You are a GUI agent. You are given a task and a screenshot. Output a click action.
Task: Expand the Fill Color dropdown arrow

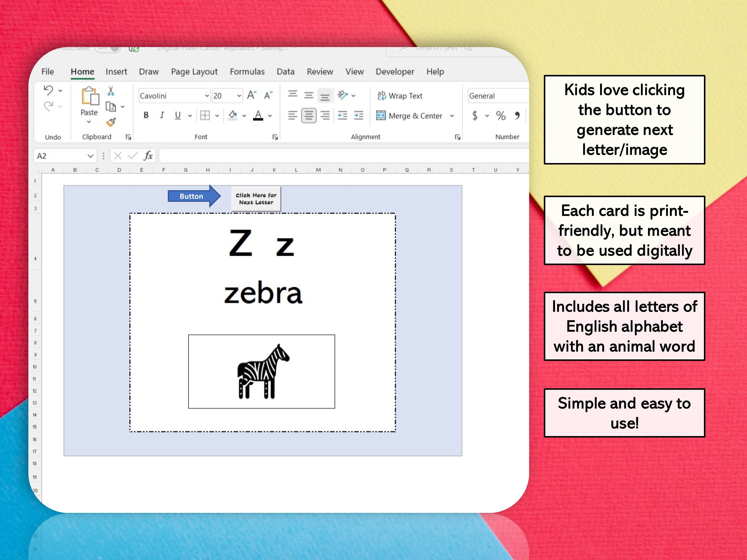[x=244, y=116]
